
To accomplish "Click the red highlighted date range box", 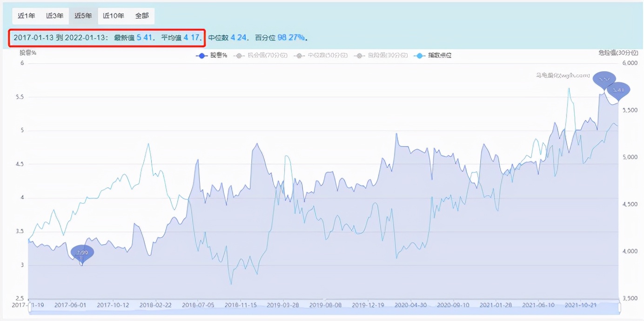I will [x=107, y=38].
